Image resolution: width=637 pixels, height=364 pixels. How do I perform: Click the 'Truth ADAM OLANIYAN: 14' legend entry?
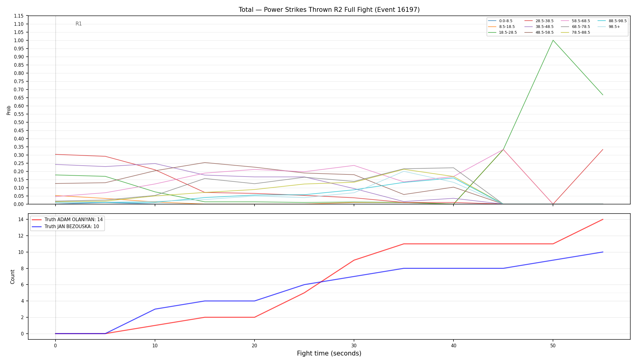click(x=67, y=220)
